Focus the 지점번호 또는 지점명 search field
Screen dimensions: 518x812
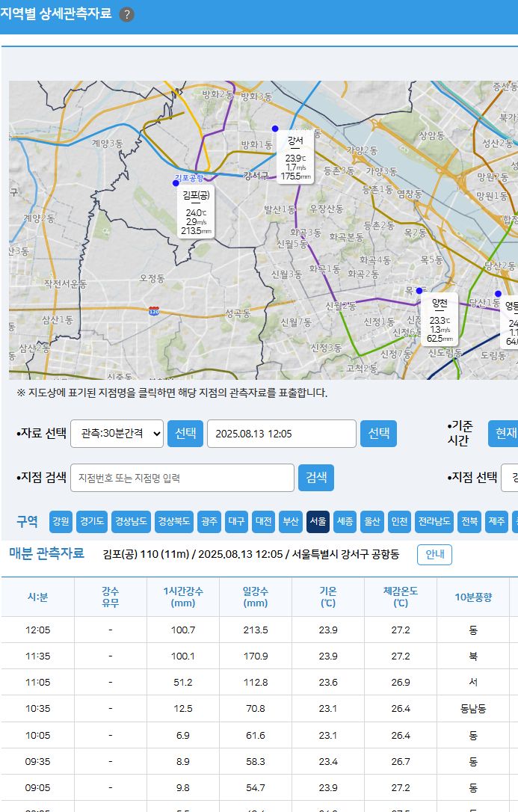tap(182, 478)
